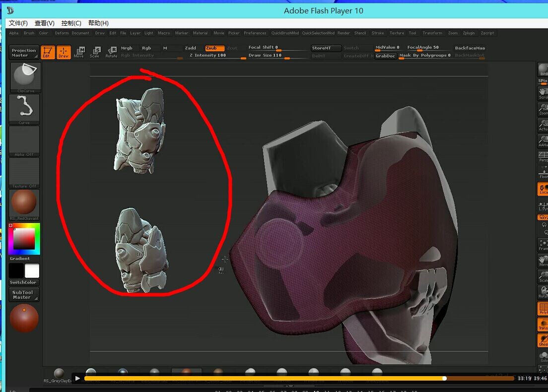The height and width of the screenshot is (392, 548).
Task: Toggle PolyF wireframe display
Action: click(x=543, y=309)
